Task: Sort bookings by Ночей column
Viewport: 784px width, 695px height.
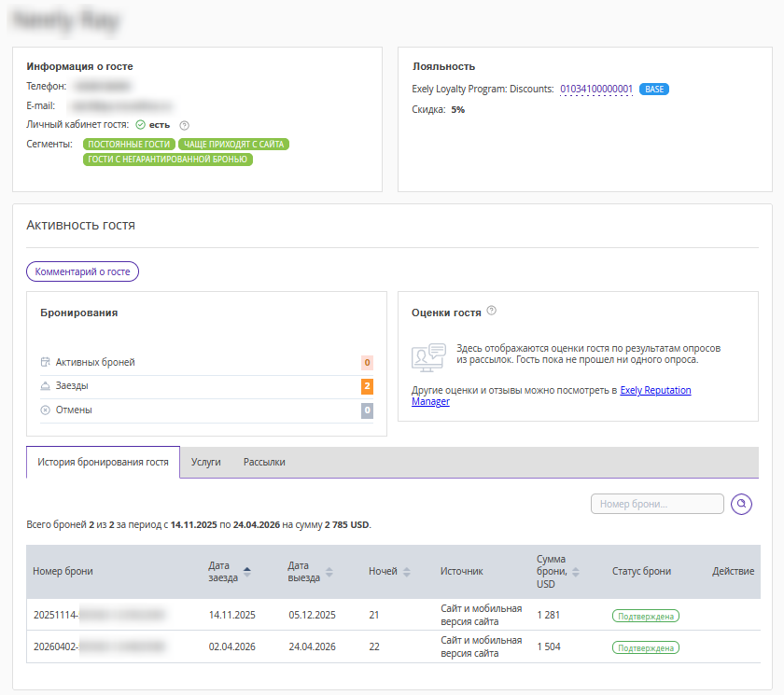Action: pyautogui.click(x=406, y=571)
